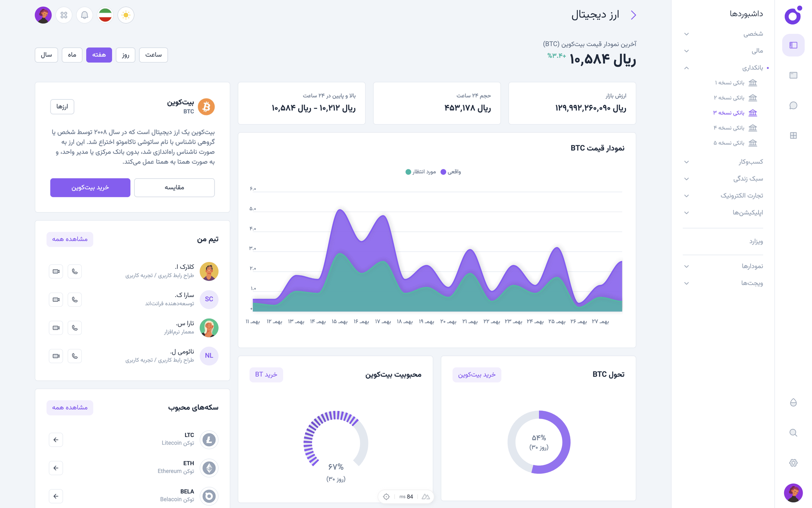Click the search magnifier in sidebar rail

793,432
